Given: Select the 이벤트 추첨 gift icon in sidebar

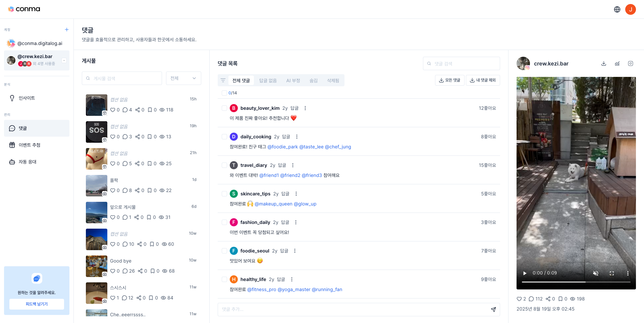Looking at the screenshot, I should pyautogui.click(x=12, y=145).
